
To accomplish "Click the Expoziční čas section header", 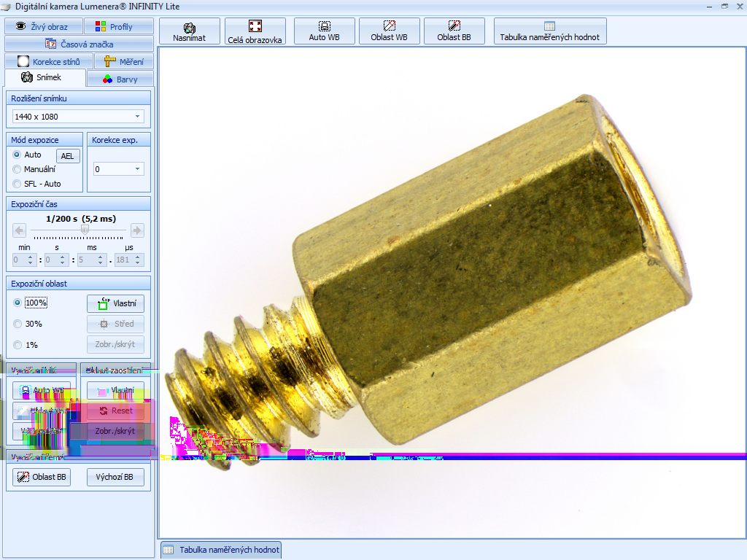I will coord(79,204).
